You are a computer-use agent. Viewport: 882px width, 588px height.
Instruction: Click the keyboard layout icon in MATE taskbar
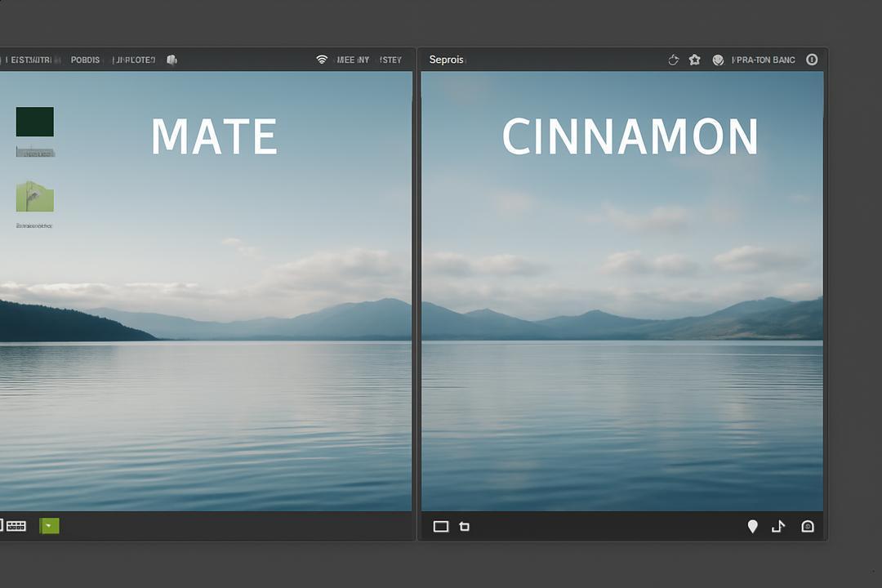(x=16, y=526)
